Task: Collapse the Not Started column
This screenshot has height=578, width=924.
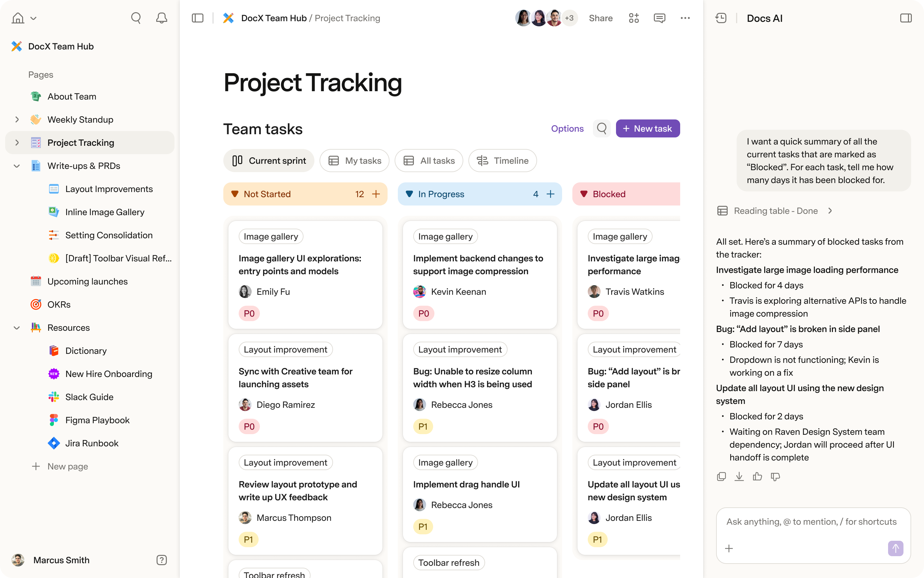Action: (235, 194)
